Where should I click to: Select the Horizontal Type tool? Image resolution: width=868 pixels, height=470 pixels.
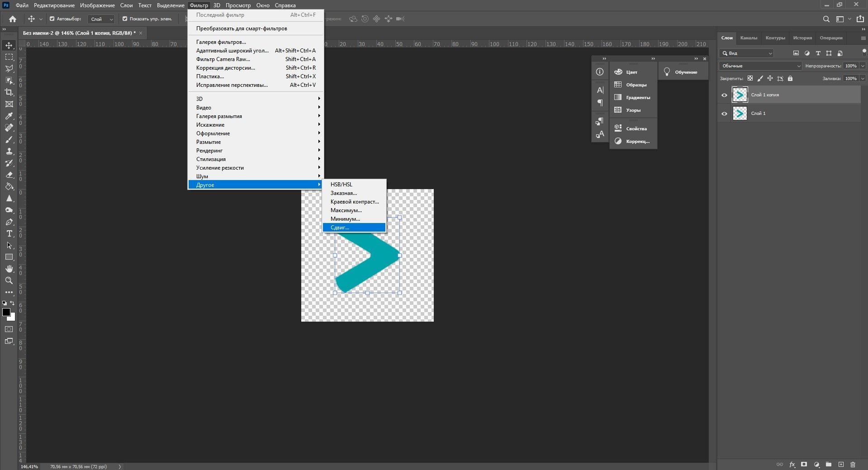pos(9,234)
